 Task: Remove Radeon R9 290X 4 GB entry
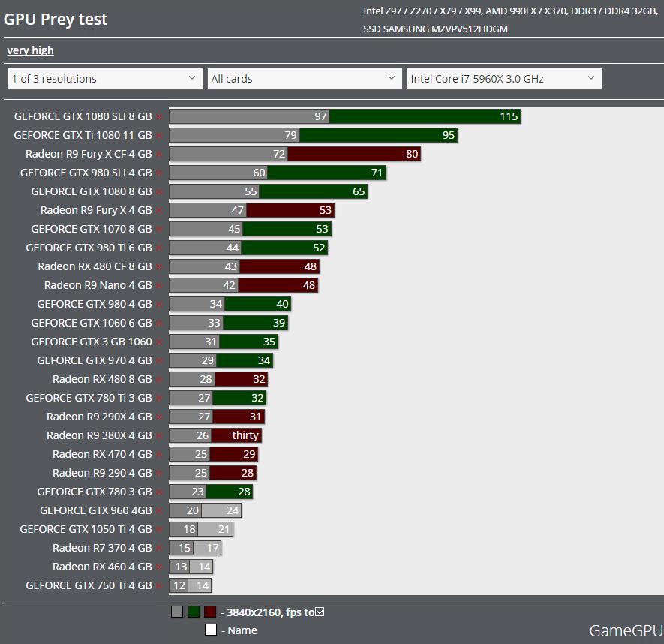click(159, 417)
